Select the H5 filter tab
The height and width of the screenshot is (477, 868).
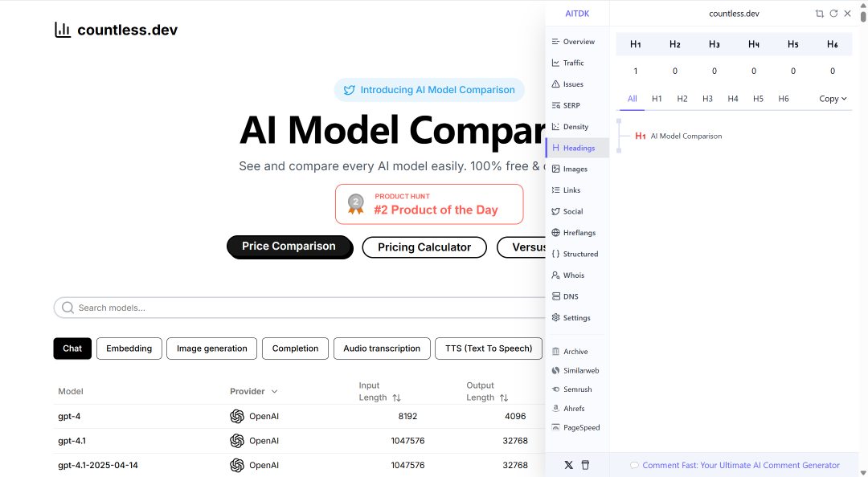[x=758, y=99]
